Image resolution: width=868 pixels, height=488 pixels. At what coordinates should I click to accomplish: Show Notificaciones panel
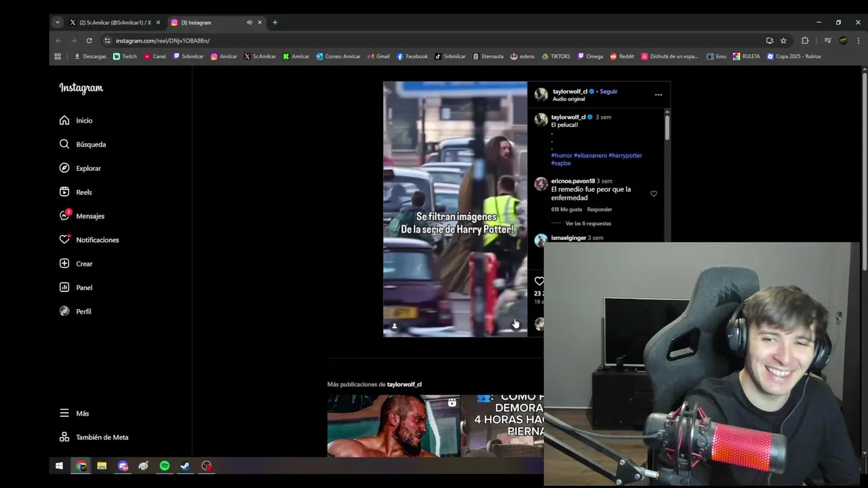89,240
